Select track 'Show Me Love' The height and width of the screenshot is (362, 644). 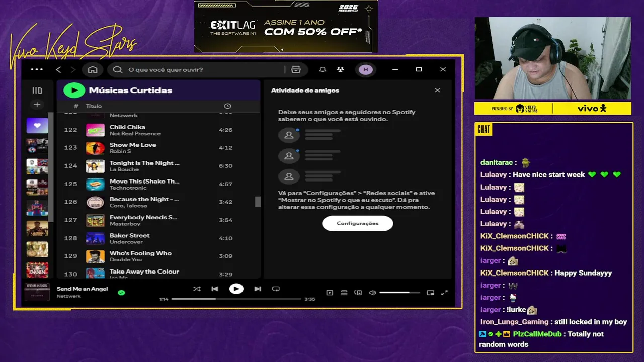tap(133, 145)
